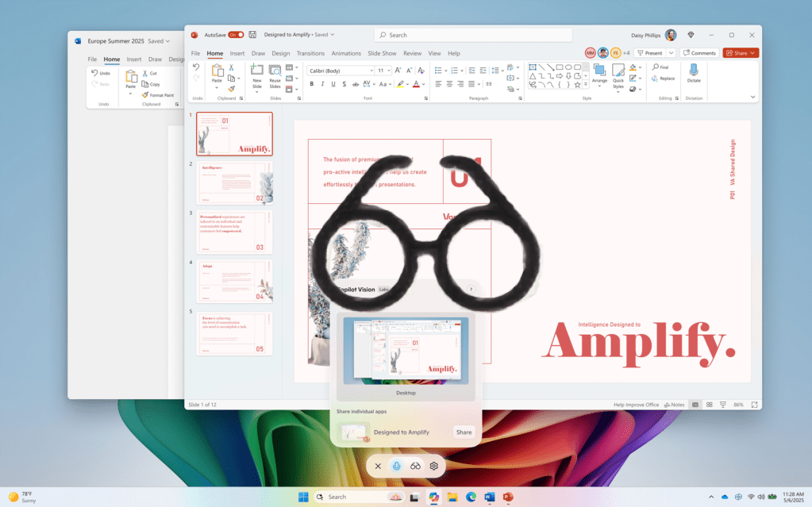Open Copilot settings gear icon
Image resolution: width=812 pixels, height=507 pixels.
(x=434, y=466)
